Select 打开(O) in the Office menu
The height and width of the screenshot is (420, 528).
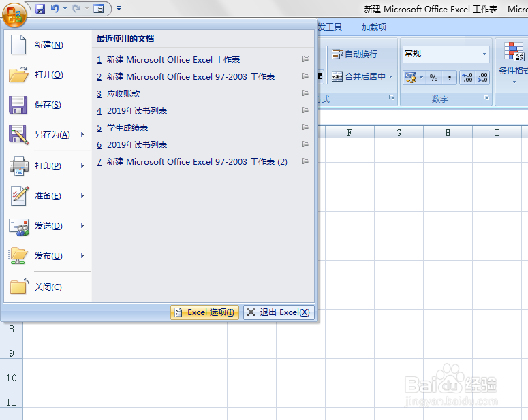[47, 75]
